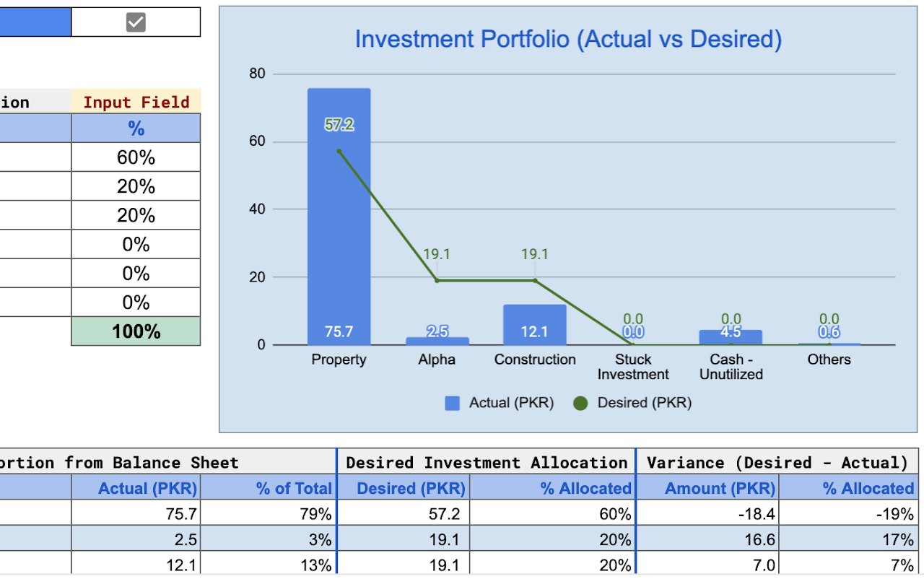Click the Construction bar showing 12.1
924x579 pixels.
[x=534, y=325]
